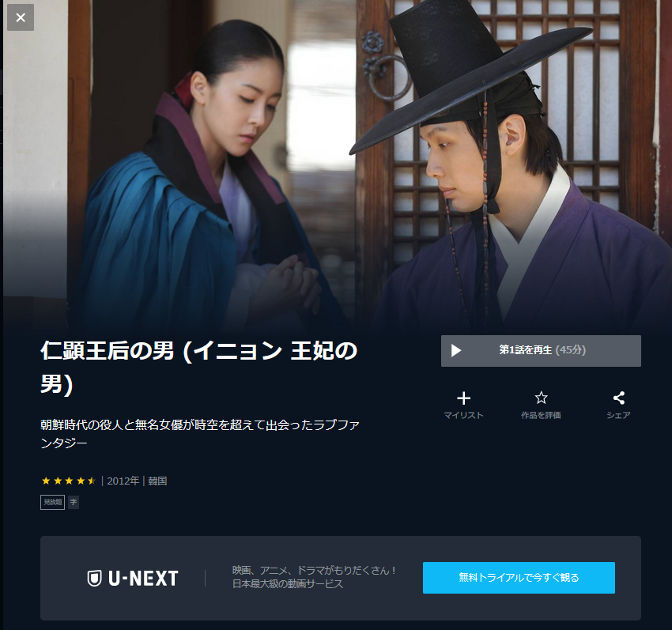Click the マイリスト text label
The height and width of the screenshot is (630, 672).
tap(463, 415)
